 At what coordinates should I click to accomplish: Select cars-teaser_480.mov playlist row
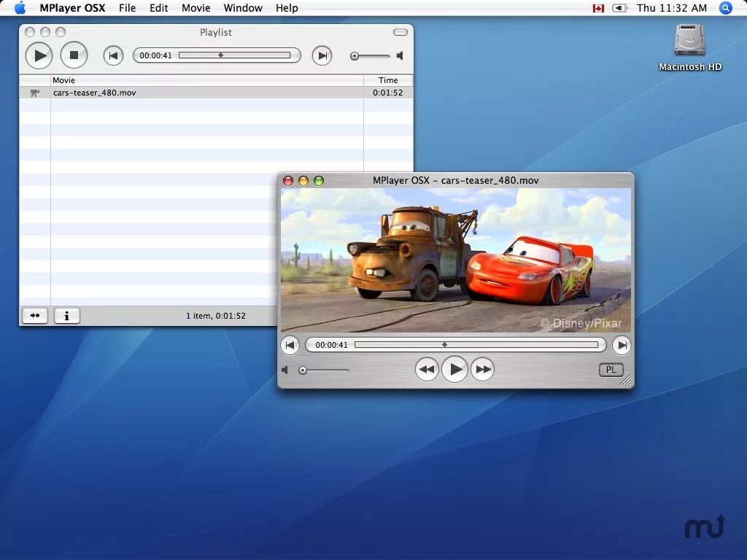216,93
